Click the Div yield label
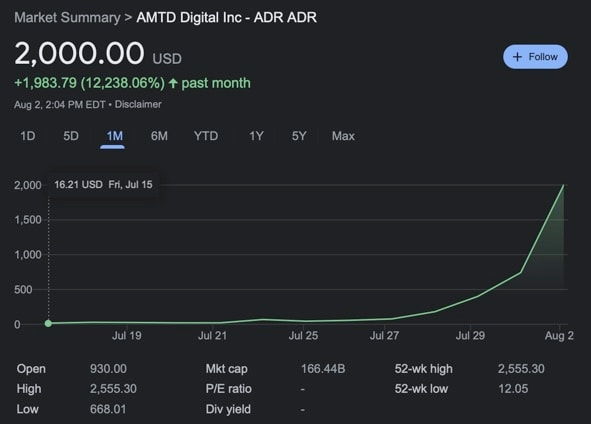 [x=228, y=409]
